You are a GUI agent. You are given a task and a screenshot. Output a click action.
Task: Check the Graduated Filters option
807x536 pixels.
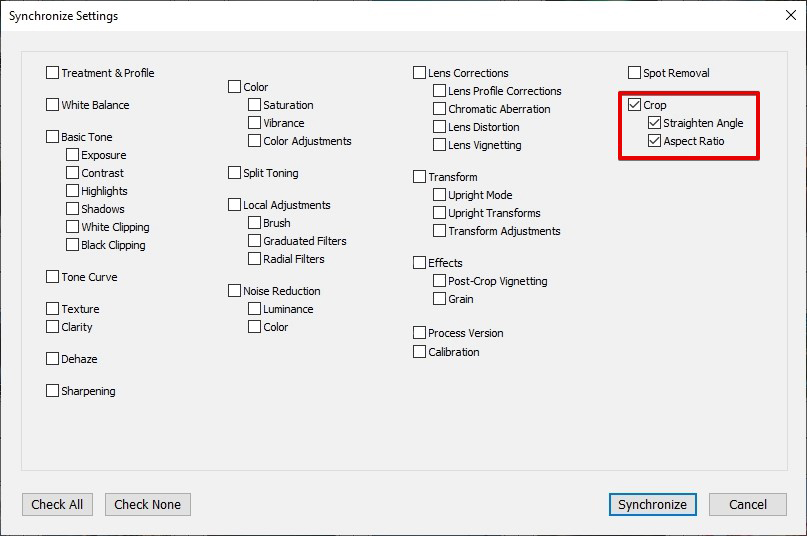pos(255,241)
